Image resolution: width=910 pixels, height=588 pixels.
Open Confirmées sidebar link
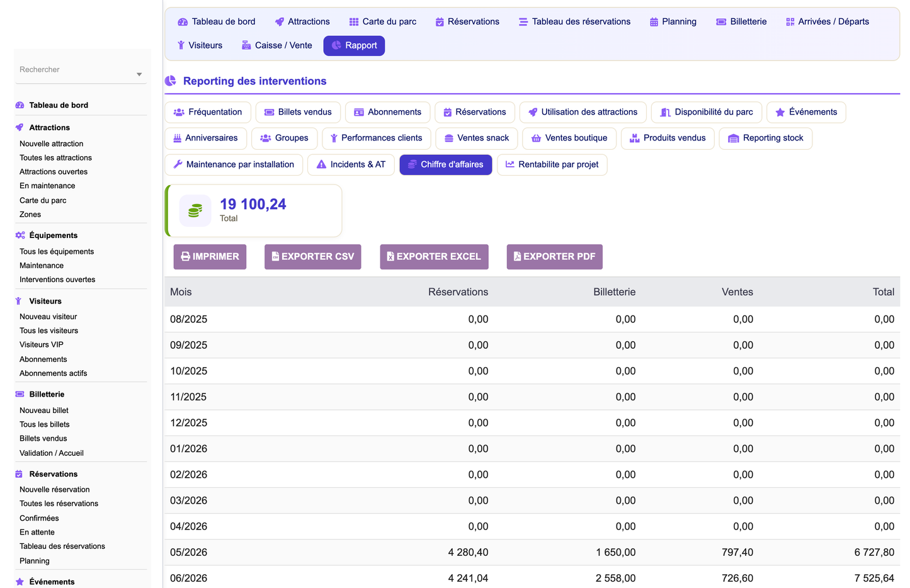tap(39, 518)
